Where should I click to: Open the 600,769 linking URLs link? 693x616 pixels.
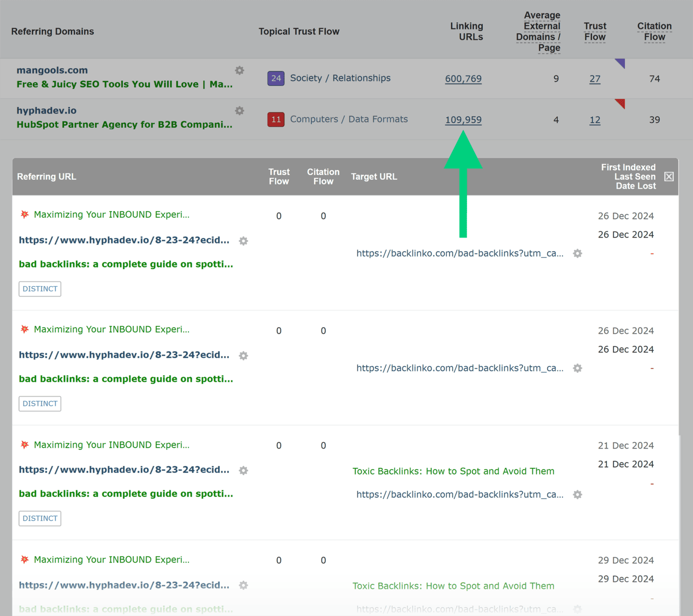pos(463,79)
